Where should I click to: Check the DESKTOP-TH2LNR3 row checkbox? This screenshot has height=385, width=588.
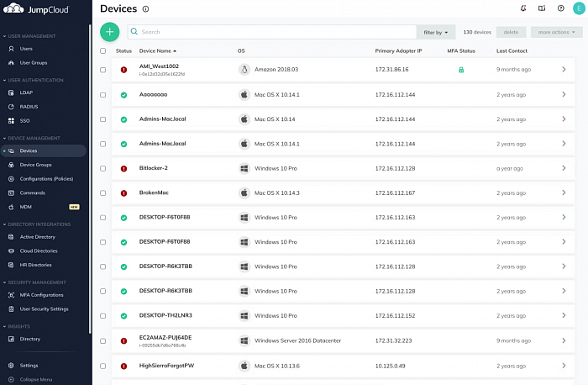click(103, 316)
